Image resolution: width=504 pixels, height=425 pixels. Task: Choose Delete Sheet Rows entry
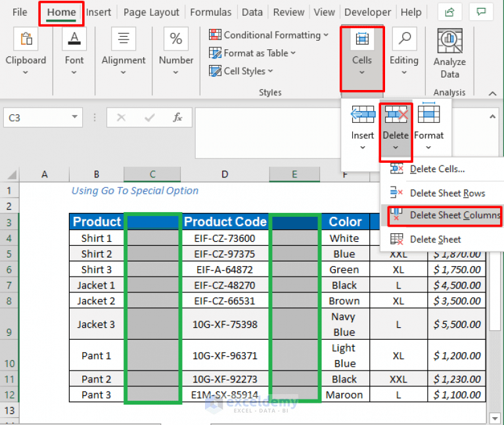coord(442,193)
